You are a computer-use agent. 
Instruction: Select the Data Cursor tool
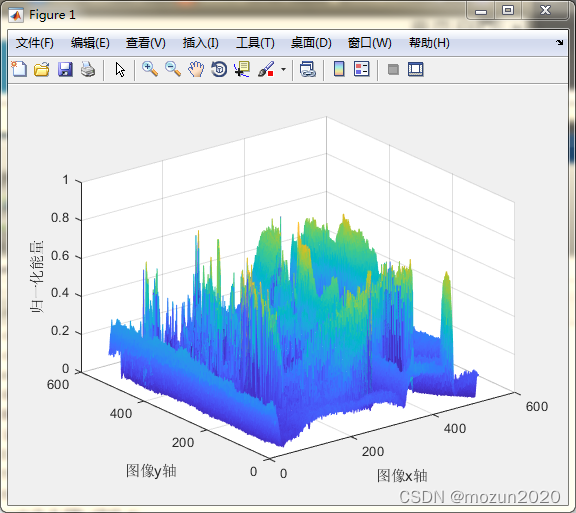coord(242,69)
